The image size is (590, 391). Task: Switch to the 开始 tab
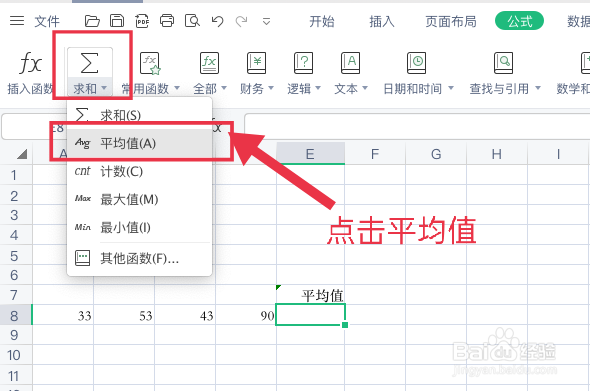322,21
